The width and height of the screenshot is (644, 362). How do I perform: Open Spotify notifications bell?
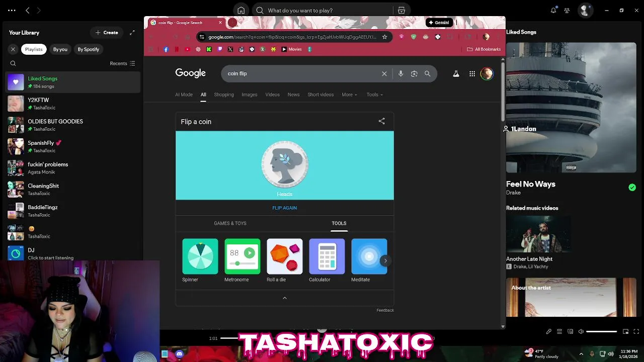point(553,10)
